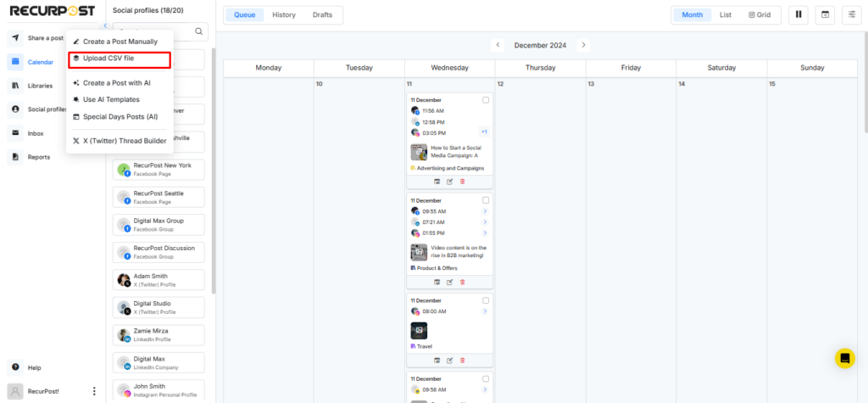Click the RecurPost logo
Screen dimensions: 868x403
point(52,10)
